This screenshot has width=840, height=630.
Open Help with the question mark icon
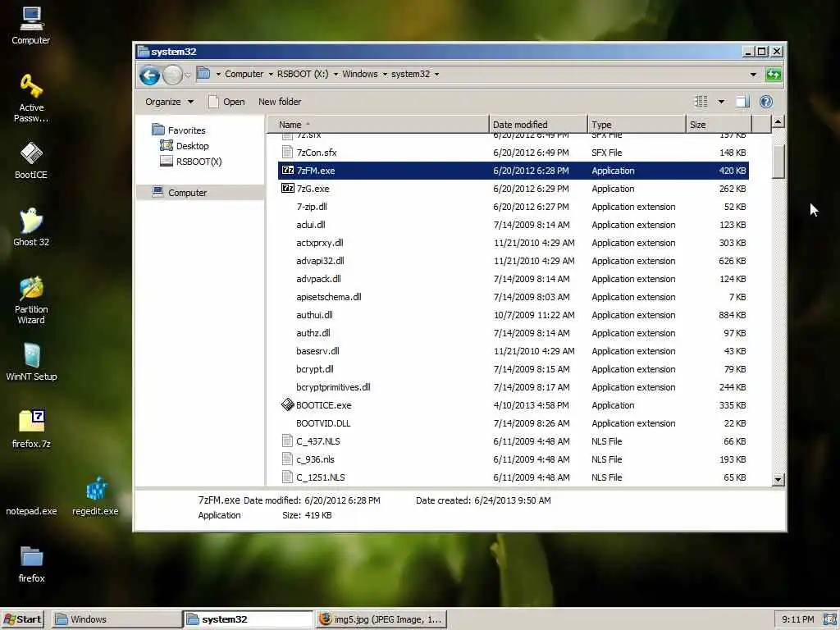[x=766, y=101]
